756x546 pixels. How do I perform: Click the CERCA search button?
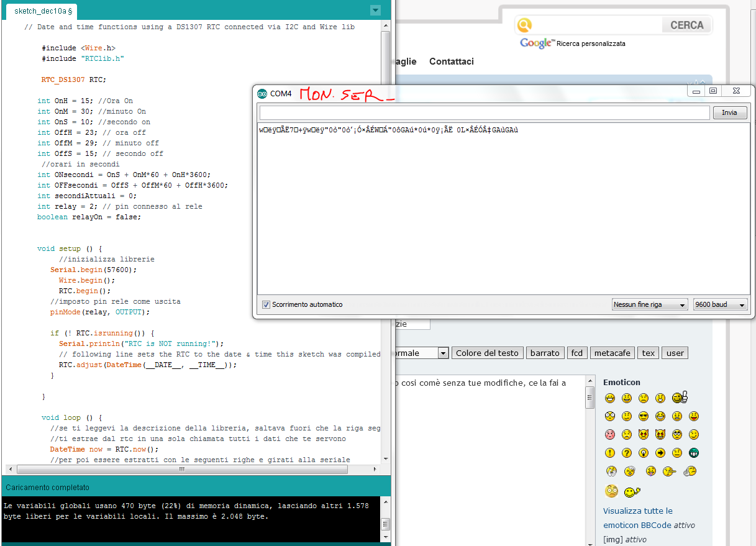click(x=686, y=25)
